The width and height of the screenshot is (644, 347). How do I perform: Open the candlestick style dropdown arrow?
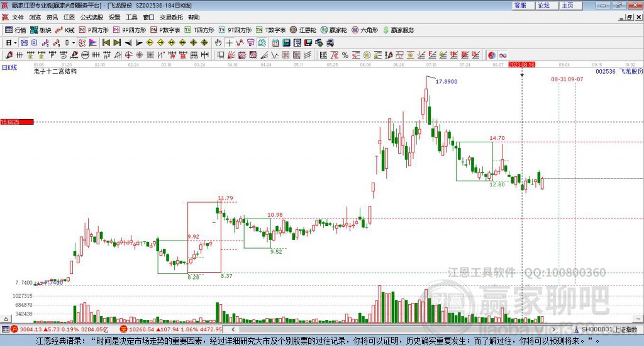tap(74, 43)
